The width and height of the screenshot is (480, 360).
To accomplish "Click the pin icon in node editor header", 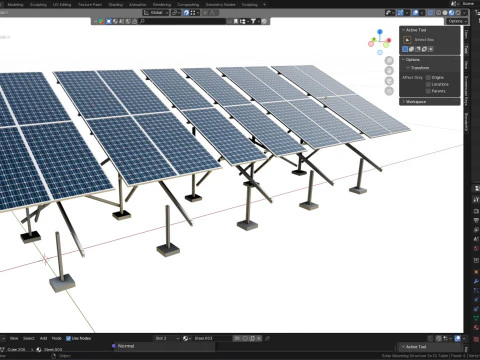I will tap(267, 338).
